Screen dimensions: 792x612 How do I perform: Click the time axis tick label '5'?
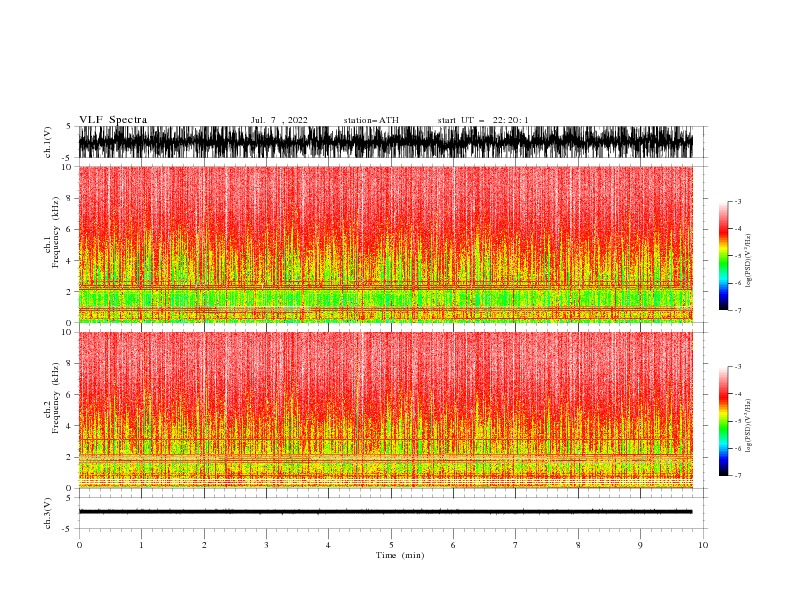pos(391,545)
